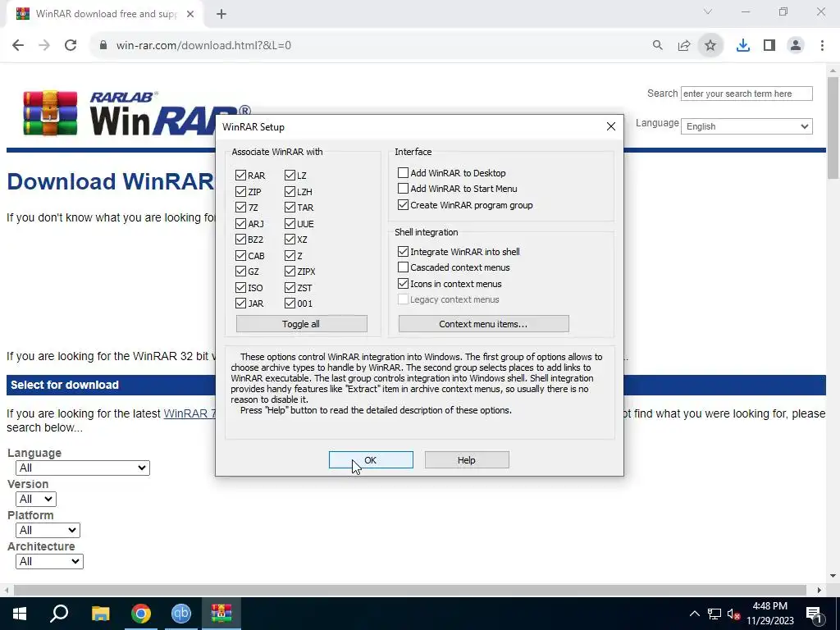Screen dimensions: 840x630
Task: Click the taskbar clock showing 4:48 PM
Action: [x=769, y=614]
